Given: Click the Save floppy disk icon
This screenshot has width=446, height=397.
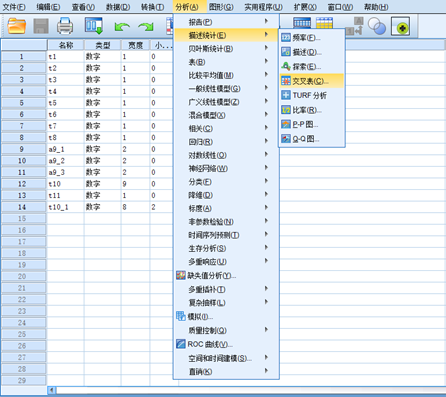Looking at the screenshot, I should point(41,26).
